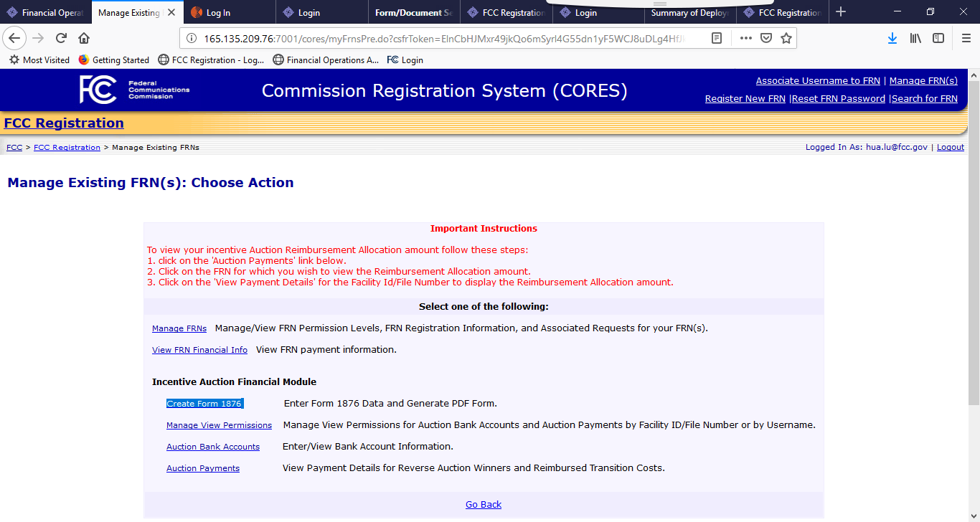Image resolution: width=980 pixels, height=522 pixels.
Task: Open Associate Username to FRN link
Action: click(818, 81)
